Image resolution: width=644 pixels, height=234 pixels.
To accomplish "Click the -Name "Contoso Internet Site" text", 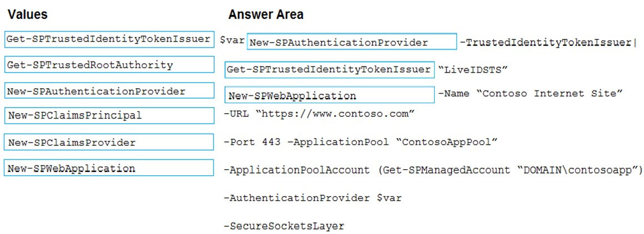I will (x=531, y=94).
